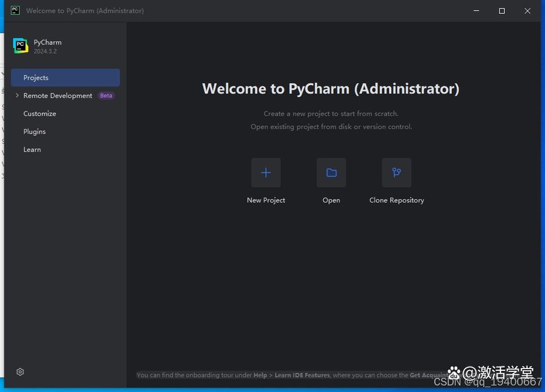Click the version number 2024.3.2
The width and height of the screenshot is (545, 392).
point(45,51)
